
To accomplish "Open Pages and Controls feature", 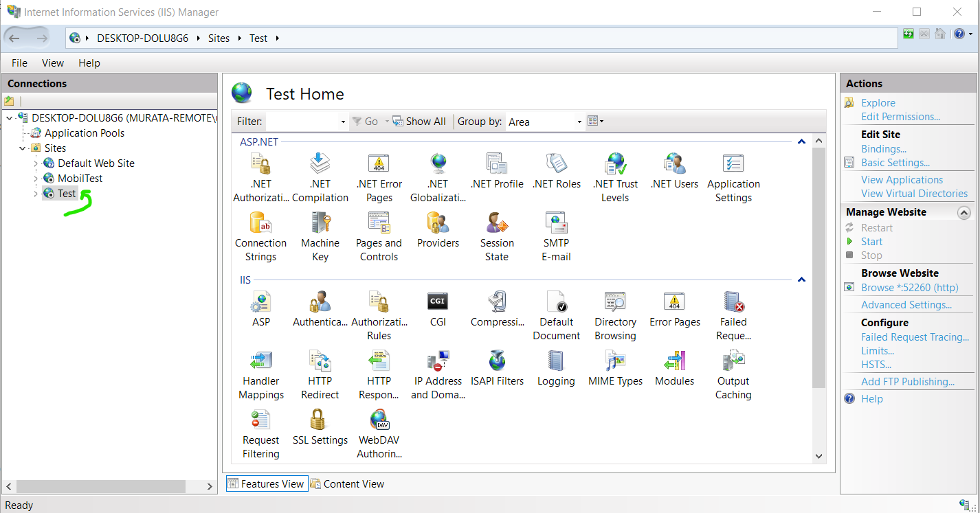I will point(379,237).
